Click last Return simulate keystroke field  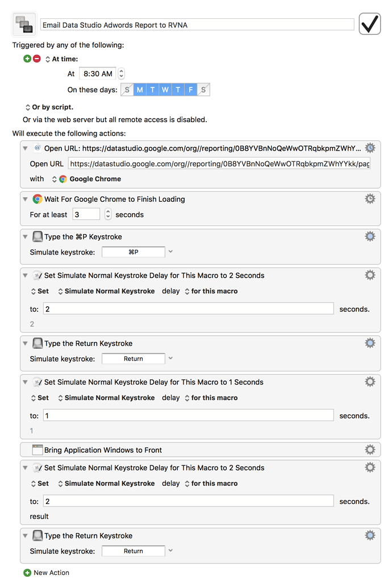pyautogui.click(x=133, y=551)
